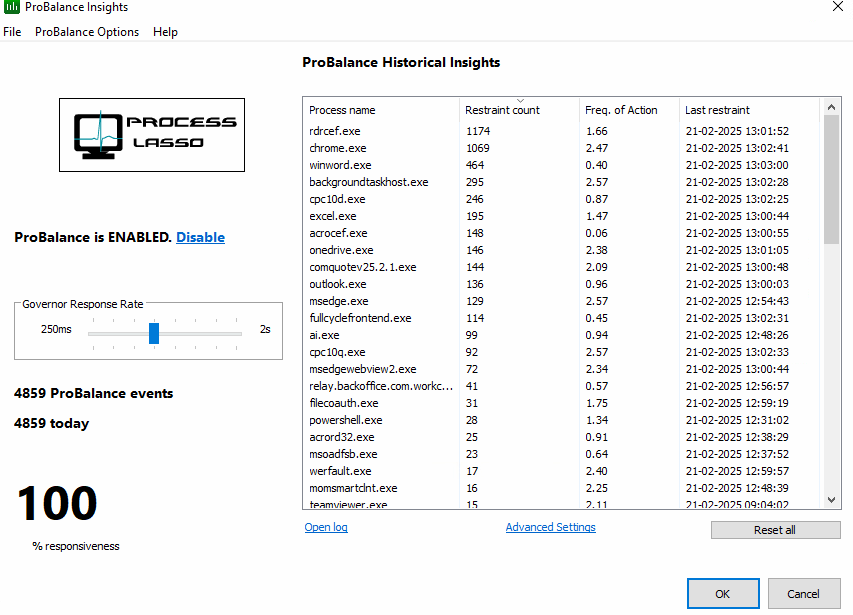Click the scrollbar up arrow
This screenshot has width=853, height=615.
tap(831, 107)
